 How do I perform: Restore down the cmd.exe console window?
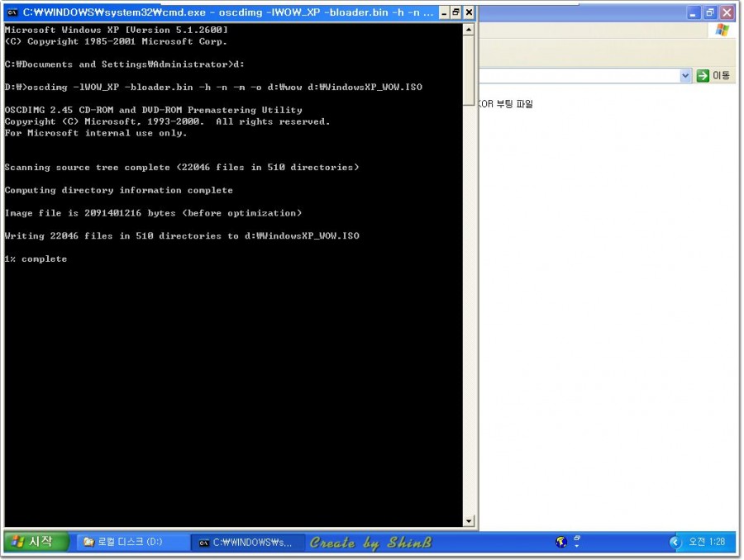click(x=456, y=13)
